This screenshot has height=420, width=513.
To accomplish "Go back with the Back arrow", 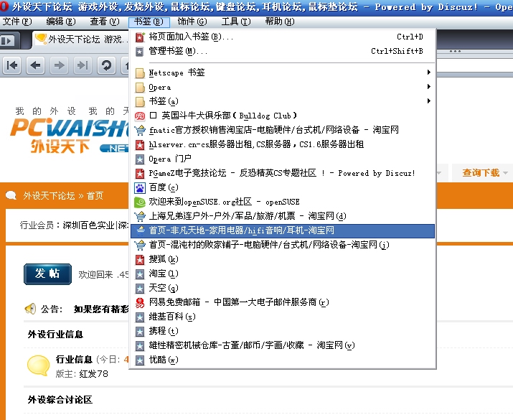I will point(35,65).
